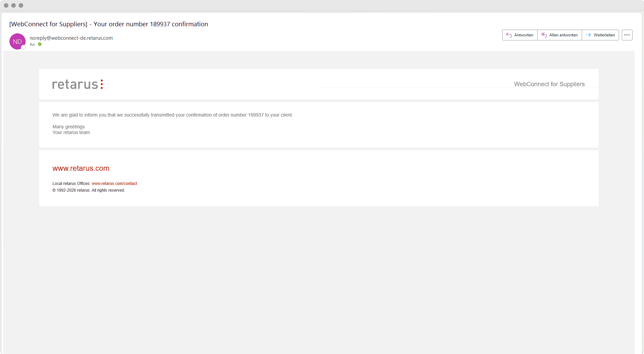Click sender address noreply@webconnect-de.retarus.com
Viewport: 644px width, 354px height.
(x=71, y=38)
